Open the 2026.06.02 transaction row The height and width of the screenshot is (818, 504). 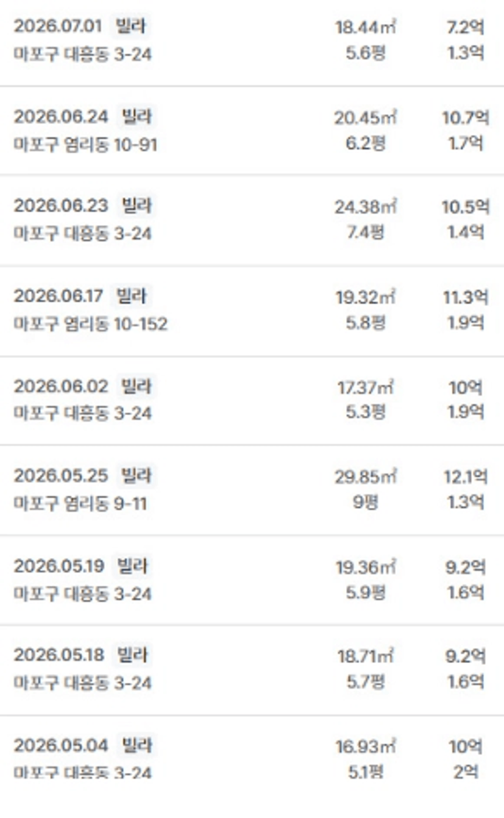coord(252,401)
